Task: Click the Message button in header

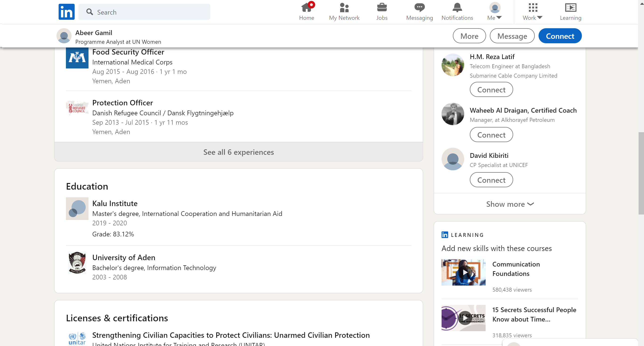Action: pos(512,36)
